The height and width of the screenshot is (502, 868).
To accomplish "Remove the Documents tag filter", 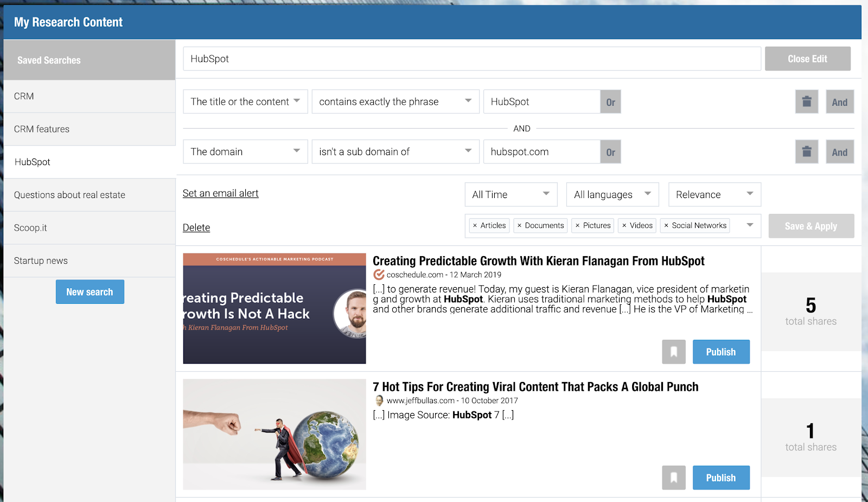I will coord(519,226).
